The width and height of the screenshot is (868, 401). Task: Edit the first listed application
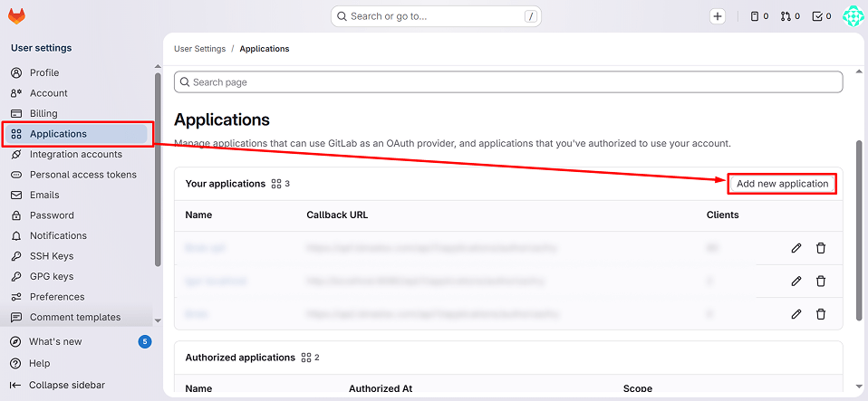coord(796,248)
